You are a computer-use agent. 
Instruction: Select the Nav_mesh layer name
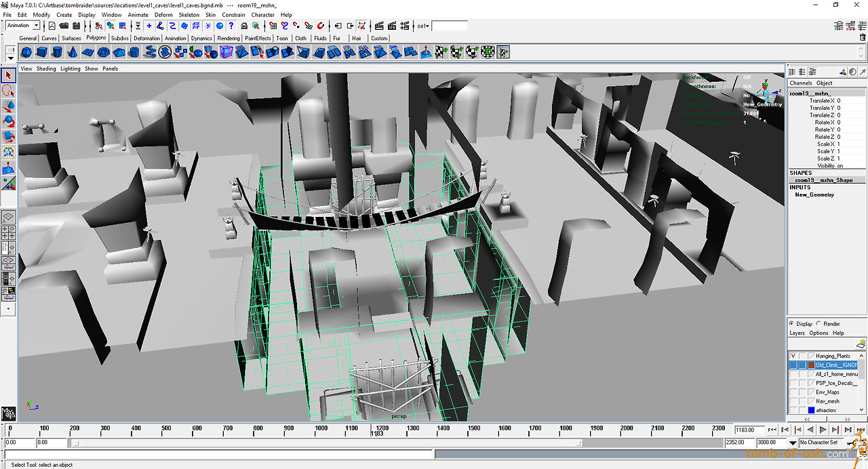click(x=827, y=401)
